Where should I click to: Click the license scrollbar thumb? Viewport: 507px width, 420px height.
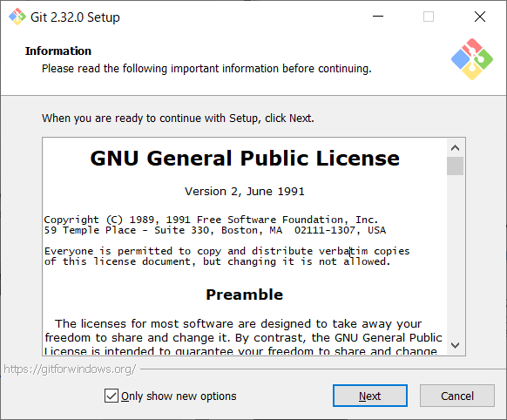pos(455,166)
